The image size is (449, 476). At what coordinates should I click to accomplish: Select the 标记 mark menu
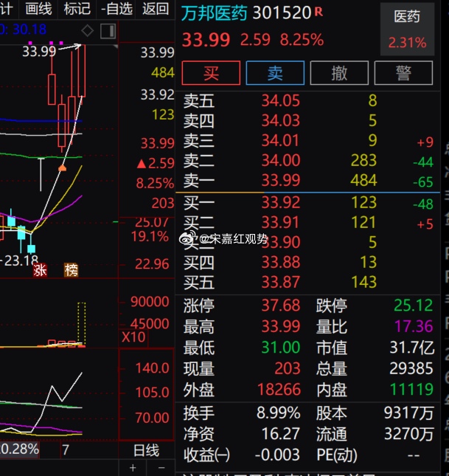point(77,9)
